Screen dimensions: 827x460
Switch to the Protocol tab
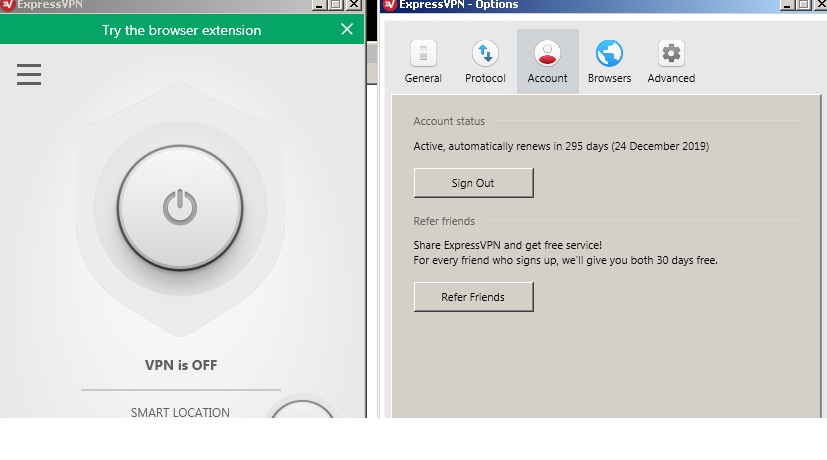point(485,62)
